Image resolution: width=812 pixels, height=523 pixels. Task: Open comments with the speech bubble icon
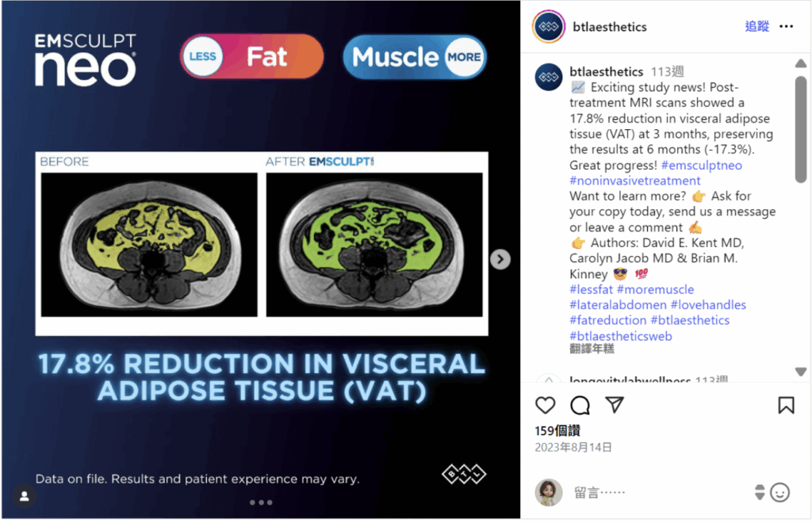tap(580, 405)
